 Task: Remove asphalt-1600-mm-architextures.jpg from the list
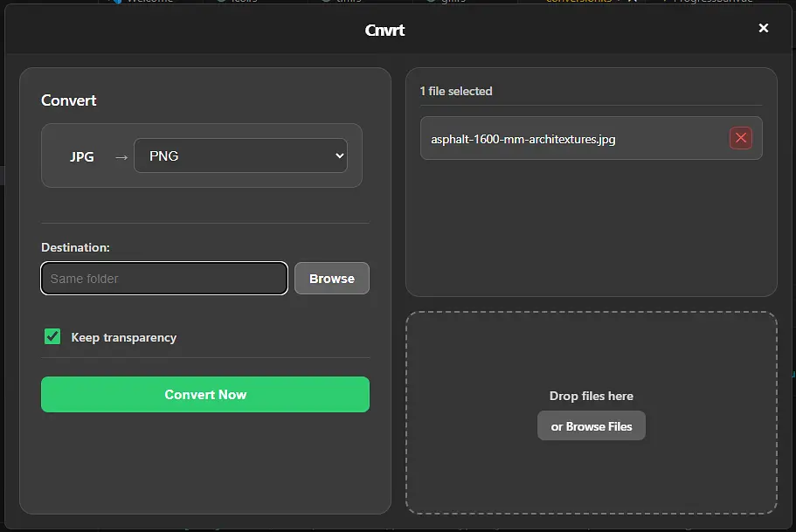pos(740,138)
